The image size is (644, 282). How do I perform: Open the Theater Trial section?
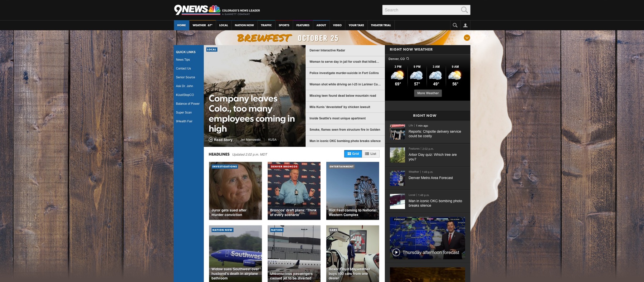381,25
